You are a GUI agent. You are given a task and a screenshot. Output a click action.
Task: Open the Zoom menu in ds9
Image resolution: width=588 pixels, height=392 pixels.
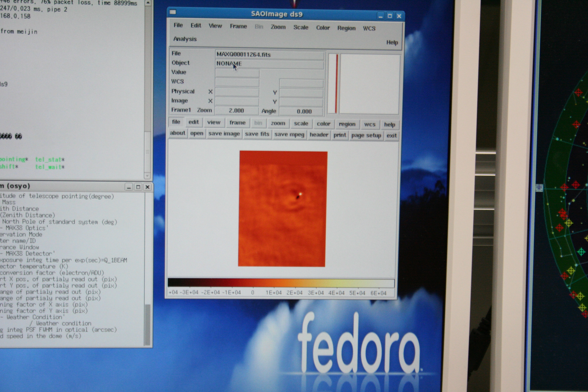tap(278, 27)
